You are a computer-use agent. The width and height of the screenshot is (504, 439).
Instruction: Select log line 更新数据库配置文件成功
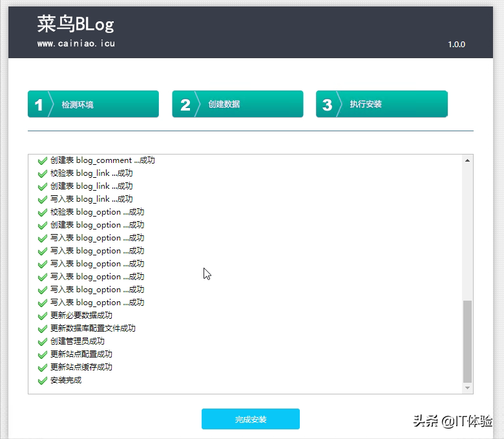93,328
